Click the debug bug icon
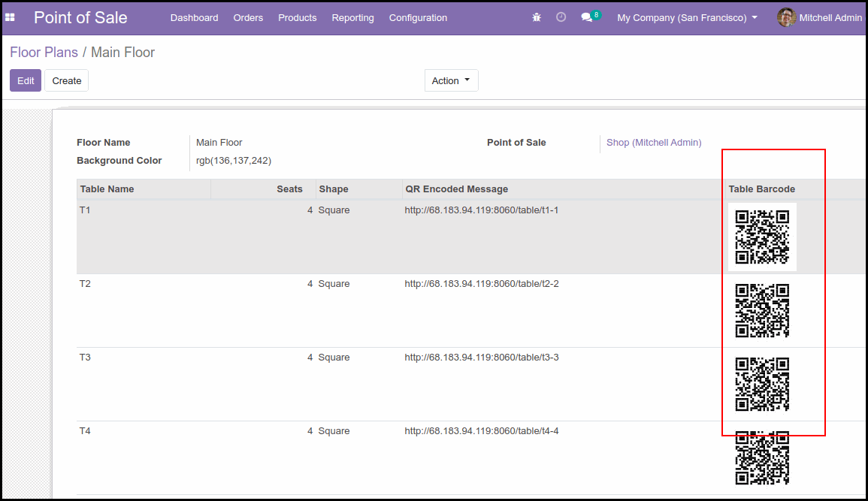868x501 pixels. 537,18
